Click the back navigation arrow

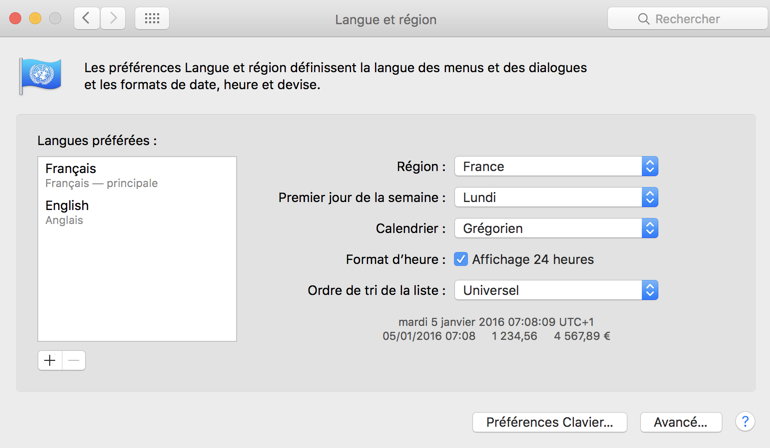(86, 18)
